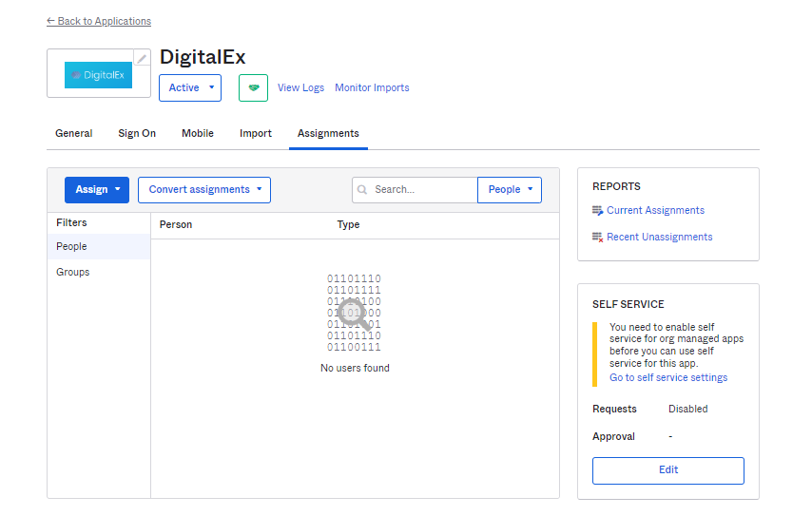This screenshot has width=812, height=516.
Task: Expand the Assign dropdown button
Action: coord(96,190)
